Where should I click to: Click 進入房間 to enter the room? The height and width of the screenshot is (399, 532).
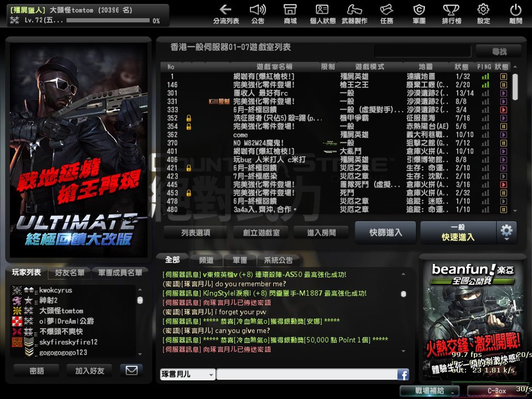point(321,232)
